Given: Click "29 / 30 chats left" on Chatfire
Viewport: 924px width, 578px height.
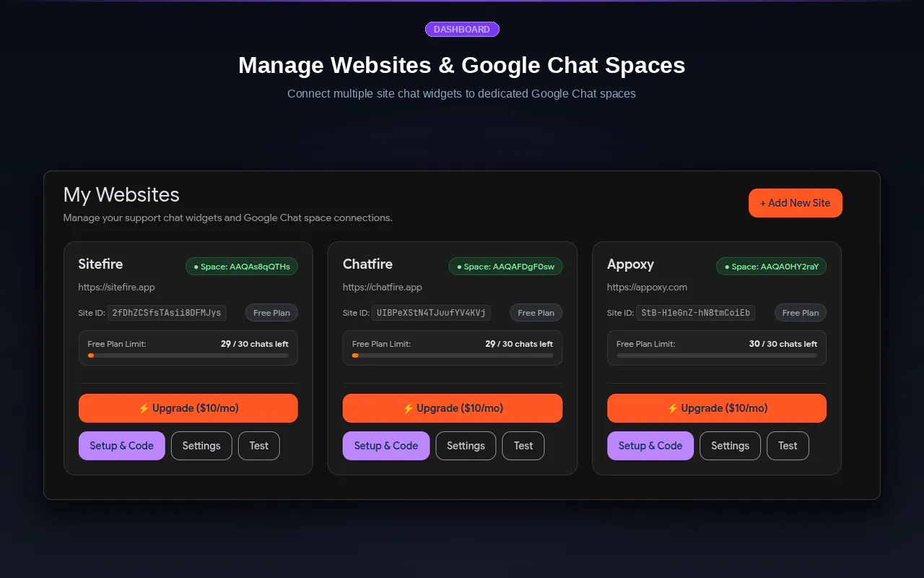Looking at the screenshot, I should click(x=519, y=344).
